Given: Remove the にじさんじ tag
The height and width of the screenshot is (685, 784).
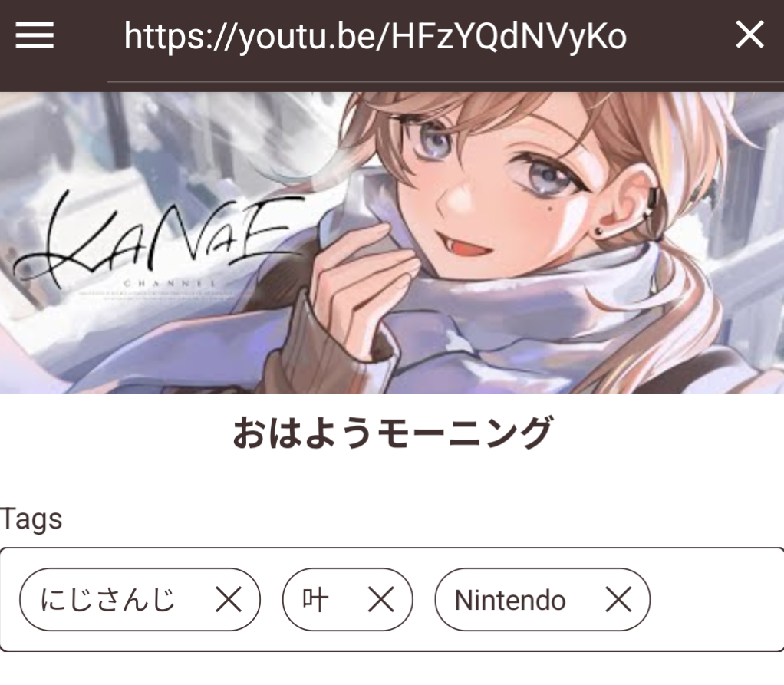Looking at the screenshot, I should coord(229,599).
